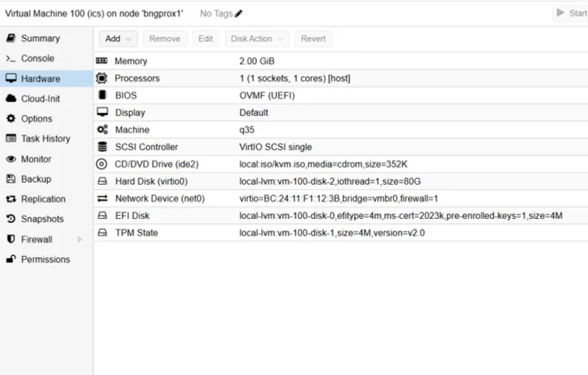Click the Task History list icon
This screenshot has height=375, width=588.
[11, 138]
